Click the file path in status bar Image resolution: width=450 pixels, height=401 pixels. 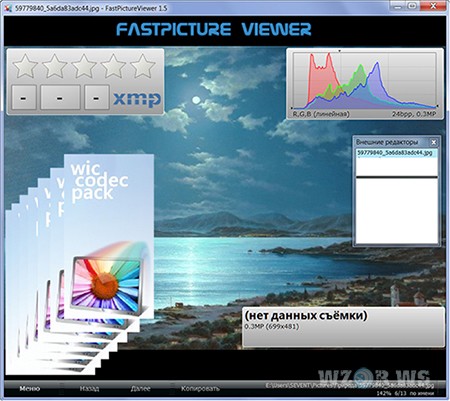pyautogui.click(x=350, y=386)
